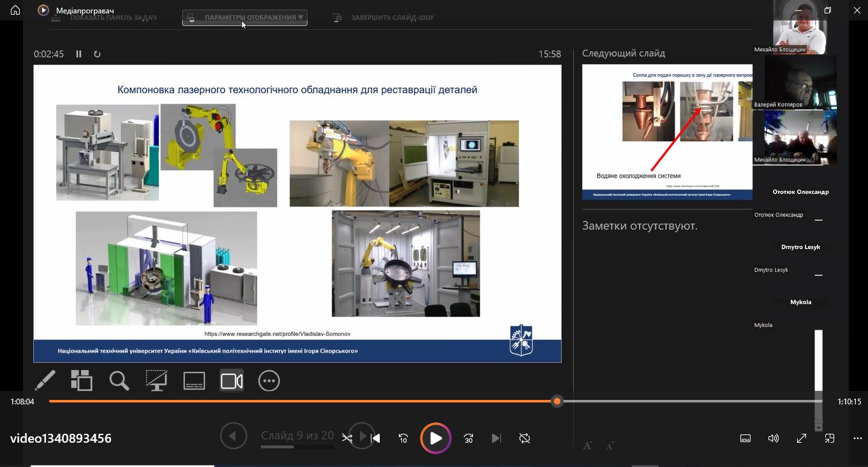Decrease the notes font size

pos(610,445)
